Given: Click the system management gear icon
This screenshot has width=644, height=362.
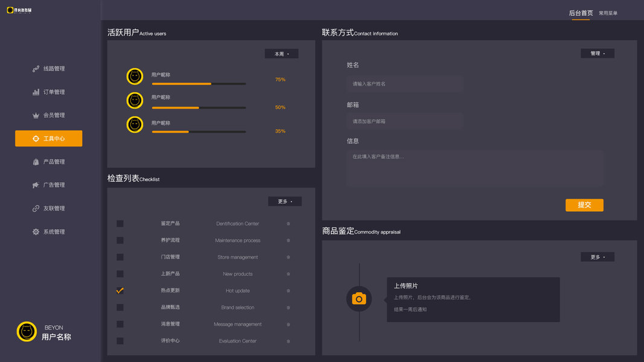Looking at the screenshot, I should (36, 232).
